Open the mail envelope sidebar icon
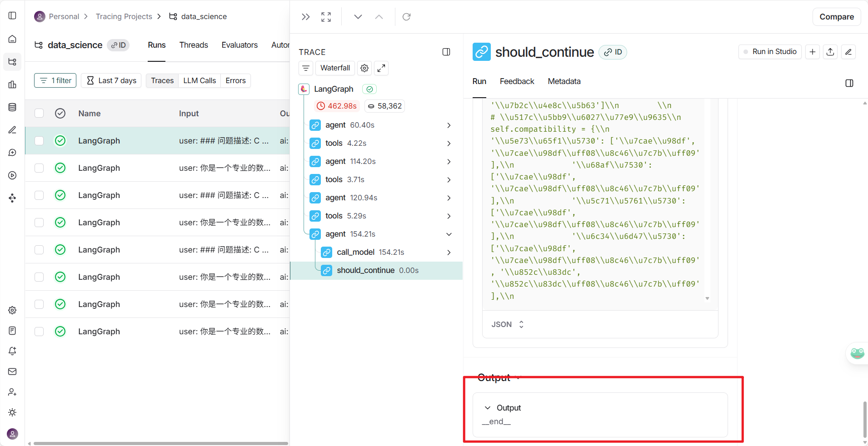 [12, 372]
